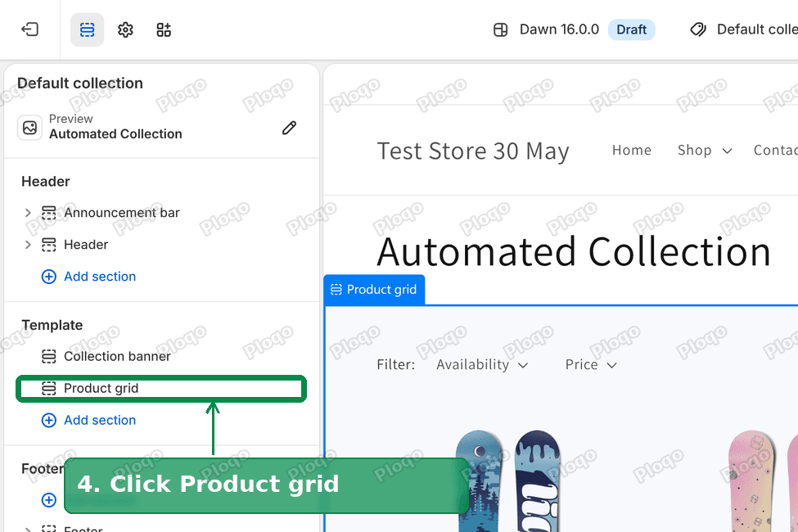Click the Draft status badge
This screenshot has height=532, width=798.
[631, 29]
